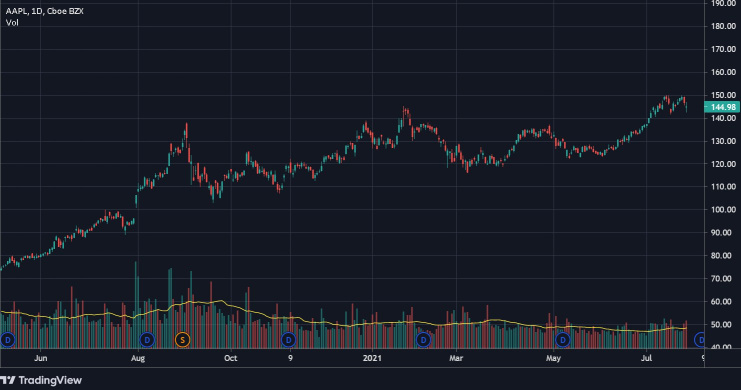This screenshot has width=741, height=390.
Task: Click the 9 date label on time axis
Action: [290, 358]
